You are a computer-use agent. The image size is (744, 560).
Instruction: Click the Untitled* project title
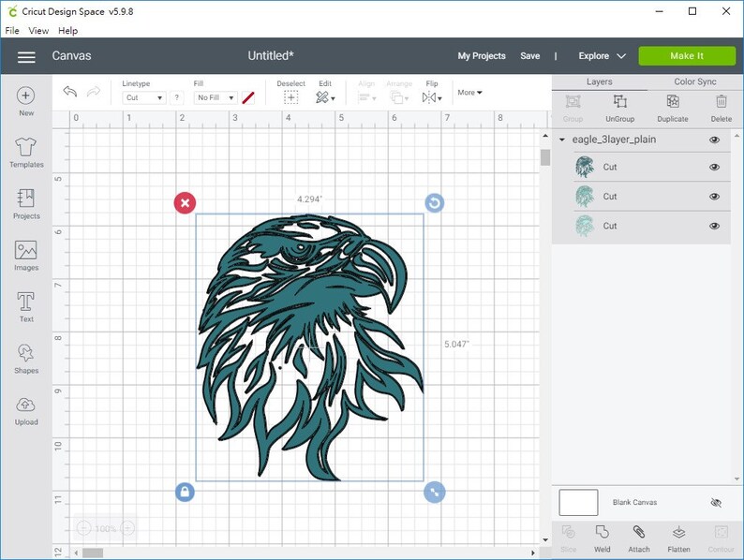[271, 56]
